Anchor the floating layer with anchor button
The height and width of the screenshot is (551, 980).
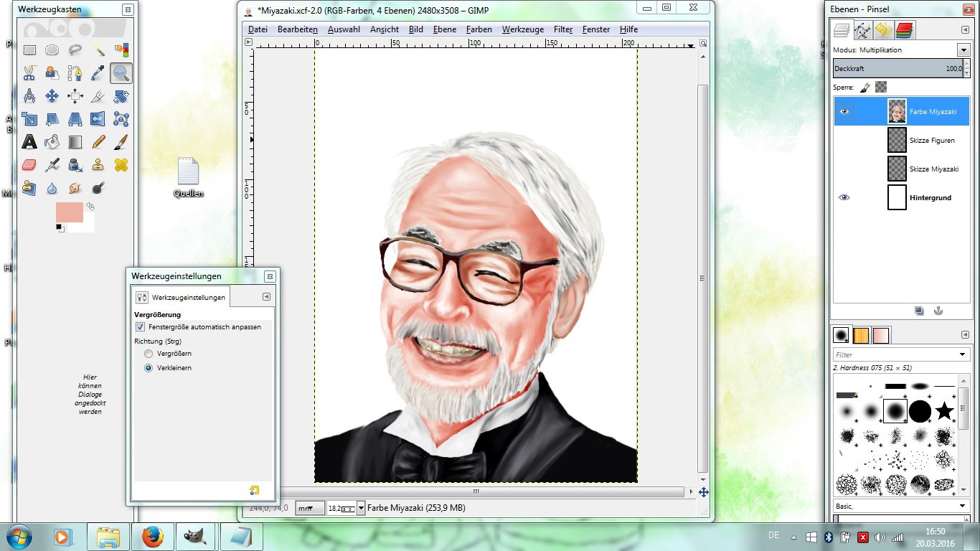tap(937, 311)
